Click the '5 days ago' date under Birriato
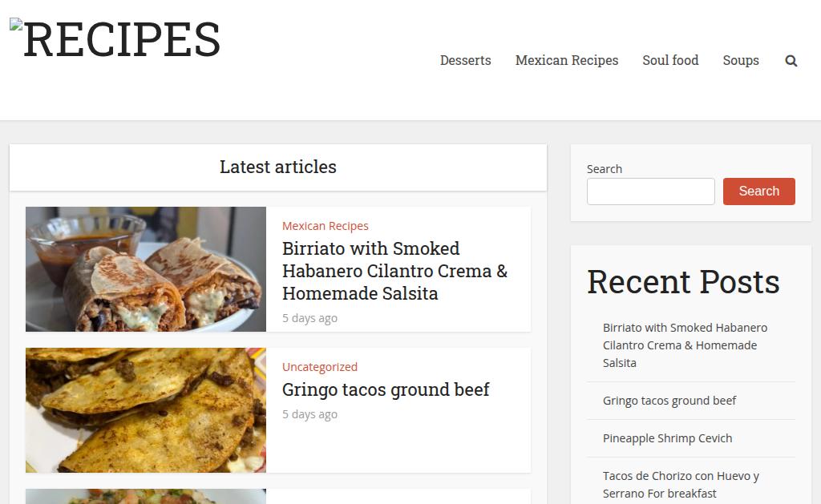This screenshot has height=504, width=821. coord(310,318)
